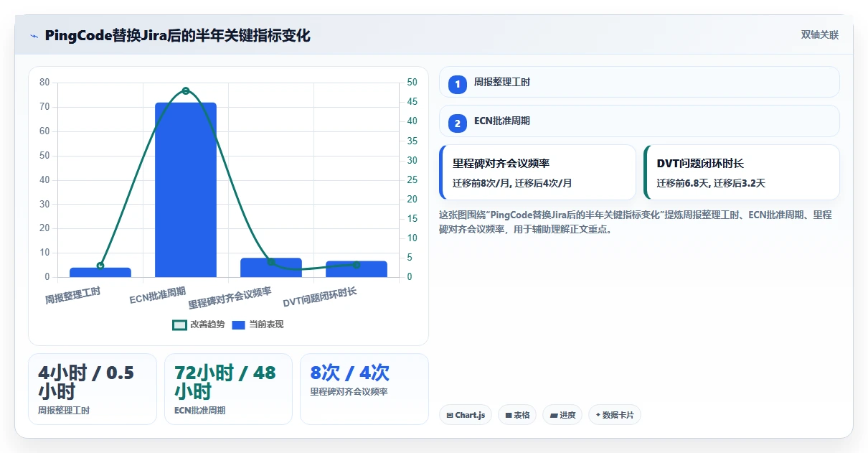Click the title PingCode替换Jira后的半年关键指标变化

[177, 35]
